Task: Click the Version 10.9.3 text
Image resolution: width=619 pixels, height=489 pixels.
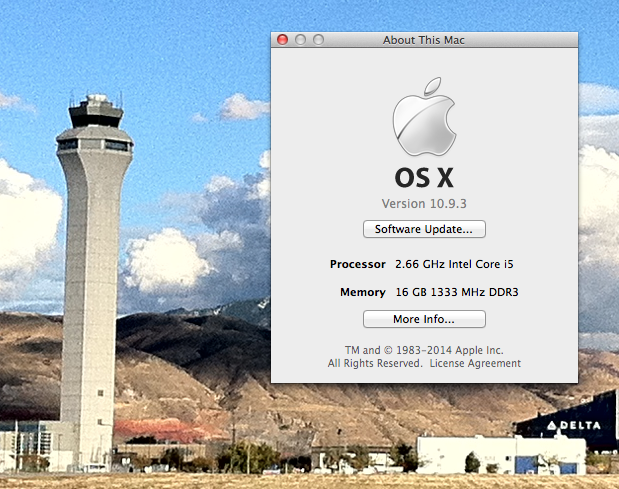Action: coord(424,204)
